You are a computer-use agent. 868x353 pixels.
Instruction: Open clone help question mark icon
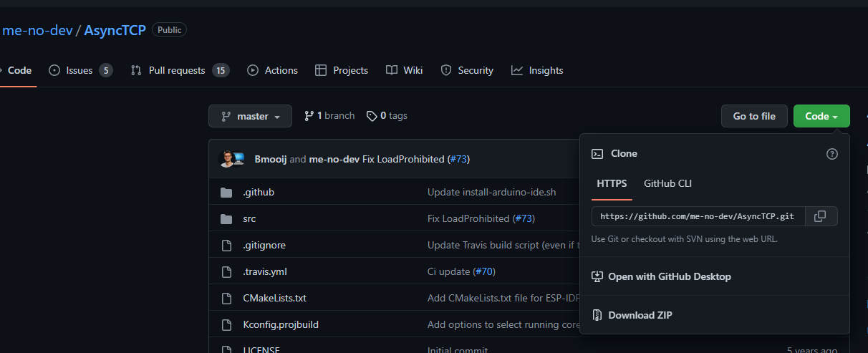click(x=832, y=153)
